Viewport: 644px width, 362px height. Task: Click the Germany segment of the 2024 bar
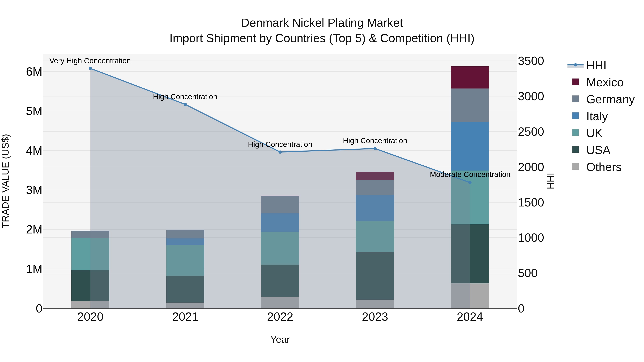[470, 105]
